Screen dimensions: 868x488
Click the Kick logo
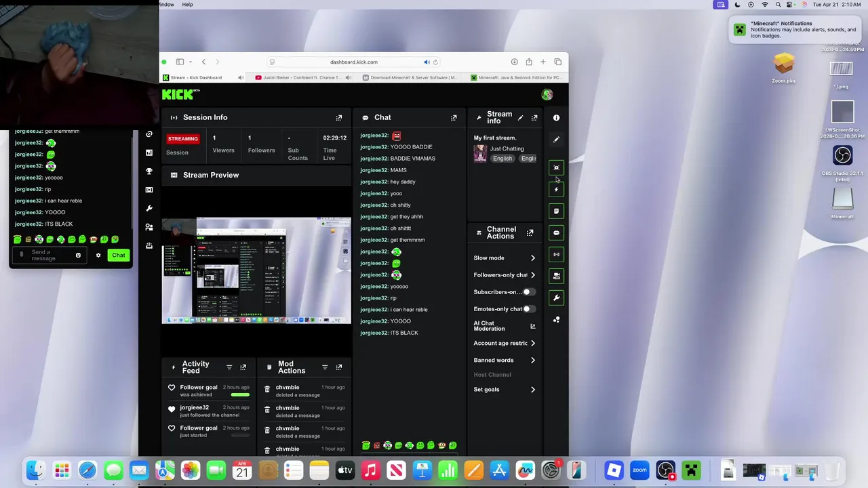[x=180, y=95]
